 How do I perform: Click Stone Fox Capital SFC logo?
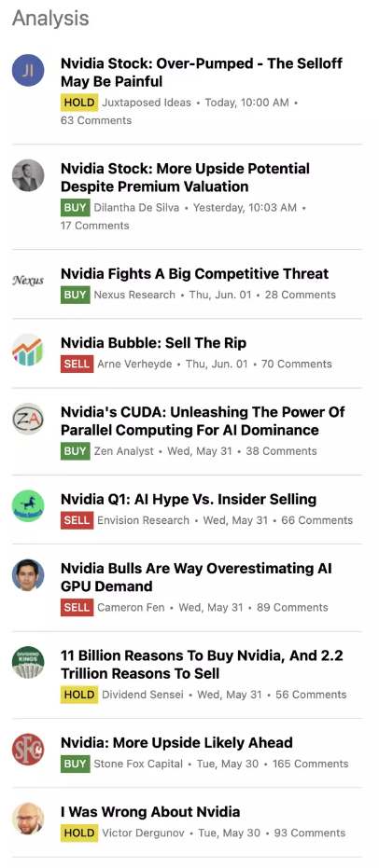(x=28, y=750)
